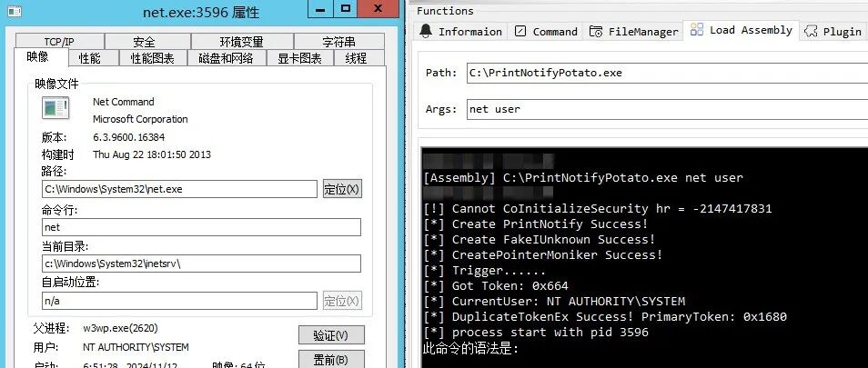This screenshot has width=868, height=368.
Task: Click the process start with pid 3596 line
Action: click(x=535, y=333)
